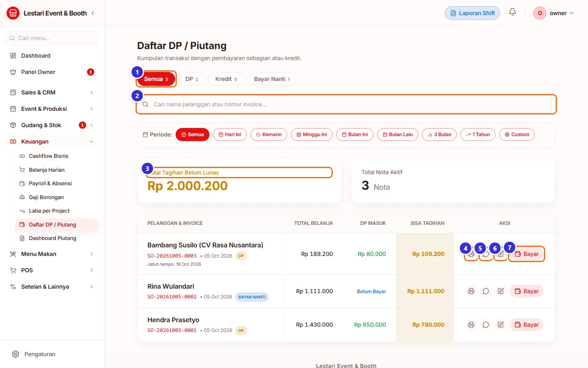Click the customer or invoice search field

click(346, 104)
